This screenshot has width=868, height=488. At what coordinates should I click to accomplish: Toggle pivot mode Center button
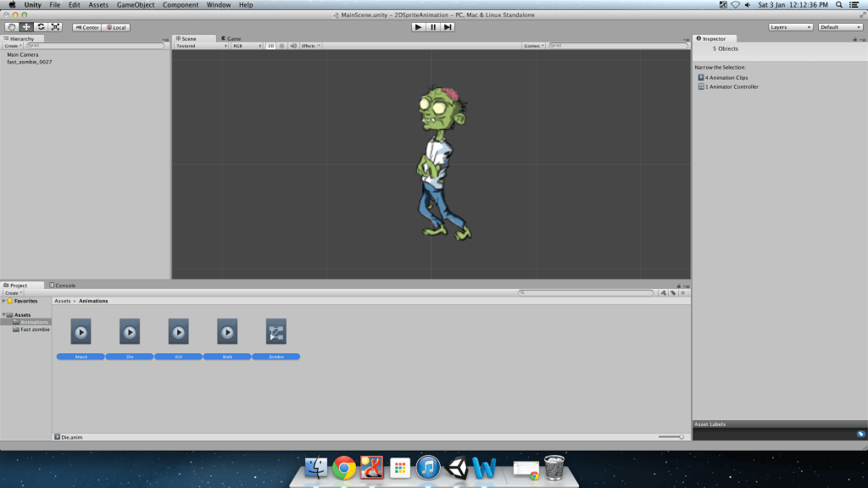pos(87,27)
